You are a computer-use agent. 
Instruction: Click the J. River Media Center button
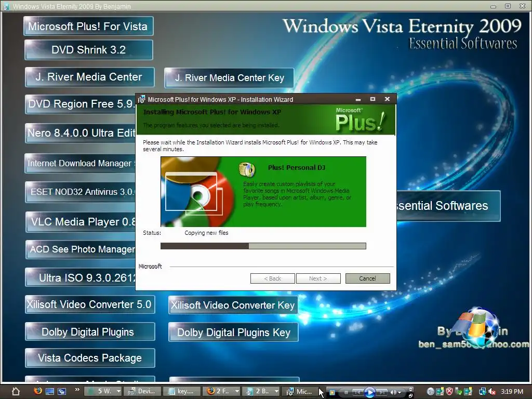[89, 77]
